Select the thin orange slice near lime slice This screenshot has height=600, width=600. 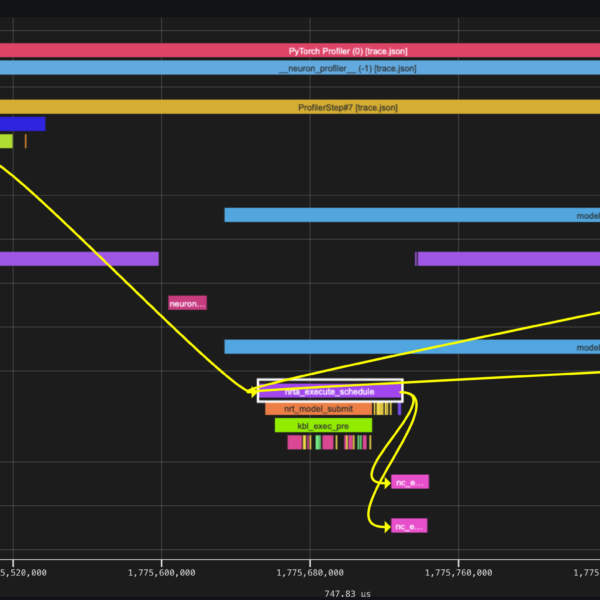coord(26,141)
